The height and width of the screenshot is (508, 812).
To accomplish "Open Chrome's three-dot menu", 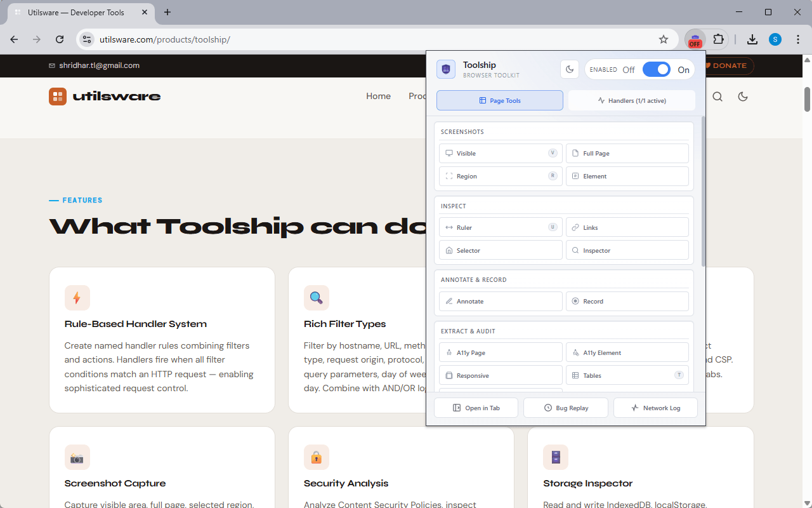I will pos(798,39).
